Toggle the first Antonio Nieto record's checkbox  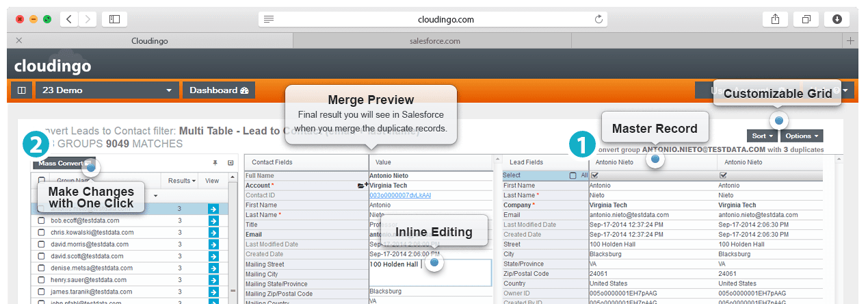click(594, 176)
